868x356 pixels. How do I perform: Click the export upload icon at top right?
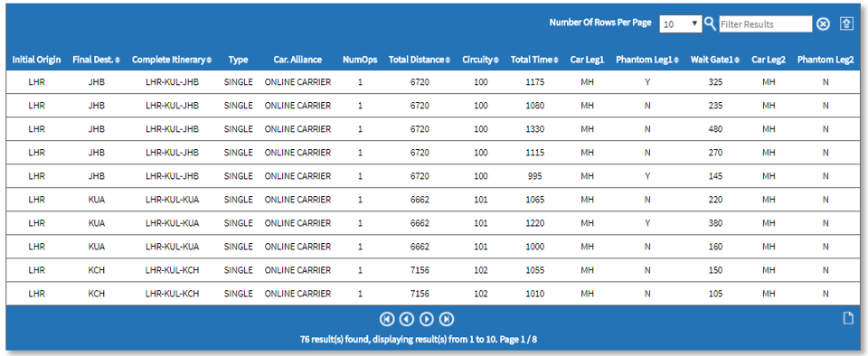[846, 23]
